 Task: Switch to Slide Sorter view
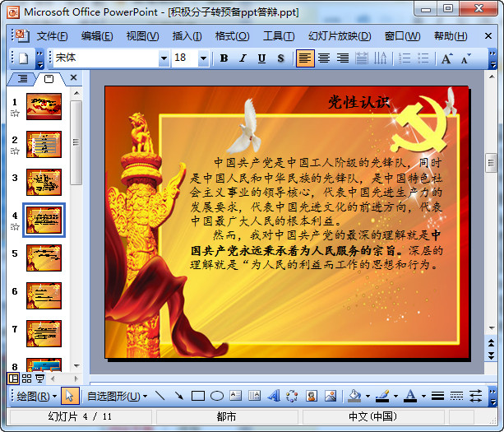pos(26,379)
